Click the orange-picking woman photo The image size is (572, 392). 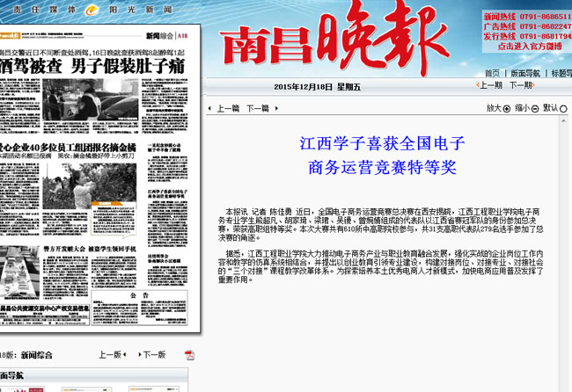pyautogui.click(x=90, y=186)
